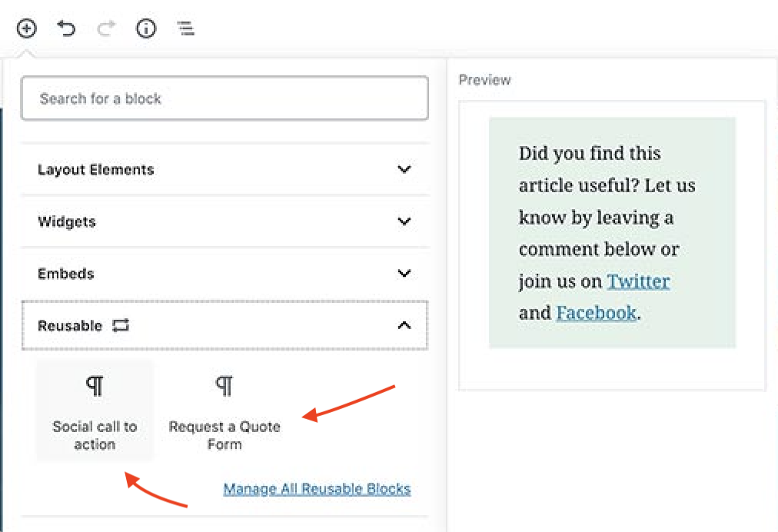Screen dimensions: 778x532
Task: Undo the last change
Action: tap(66, 28)
